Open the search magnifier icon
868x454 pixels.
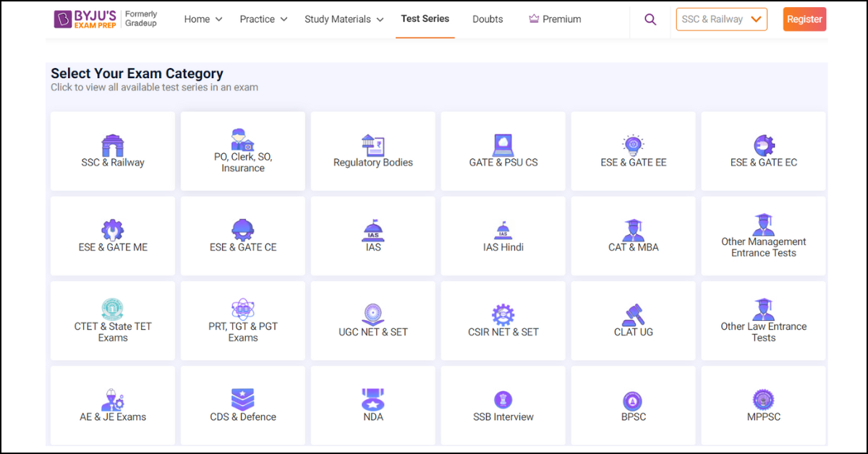coord(650,20)
